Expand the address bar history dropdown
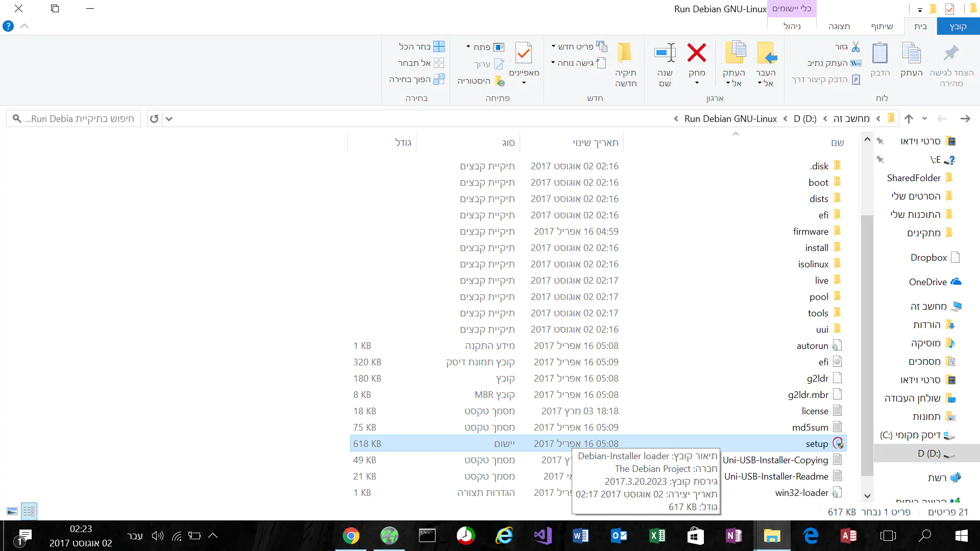This screenshot has height=551, width=980. coord(169,119)
